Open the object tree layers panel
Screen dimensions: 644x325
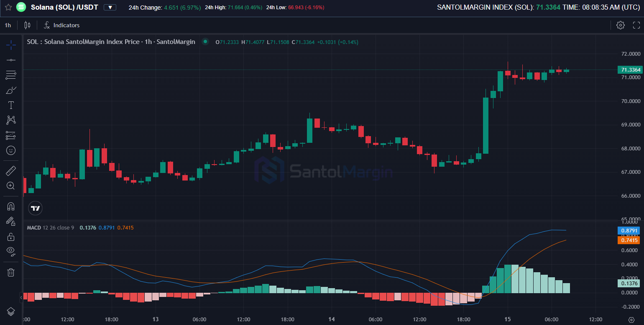(x=11, y=312)
